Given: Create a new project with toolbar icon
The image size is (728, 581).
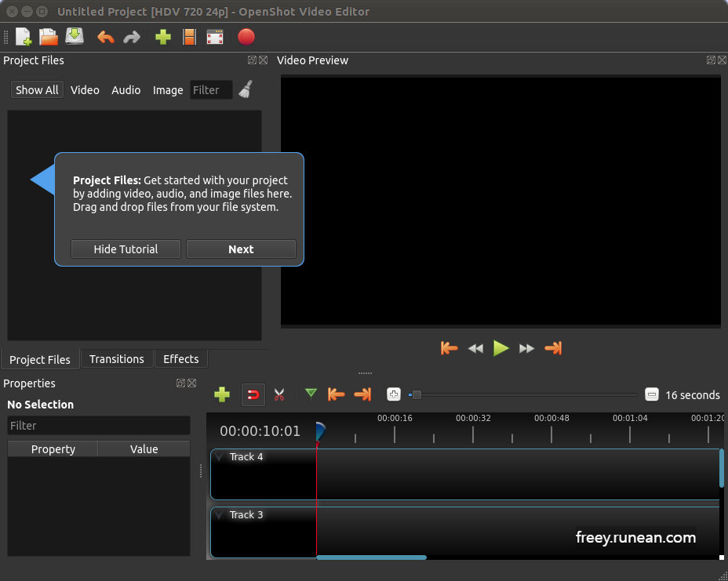Looking at the screenshot, I should (x=24, y=37).
